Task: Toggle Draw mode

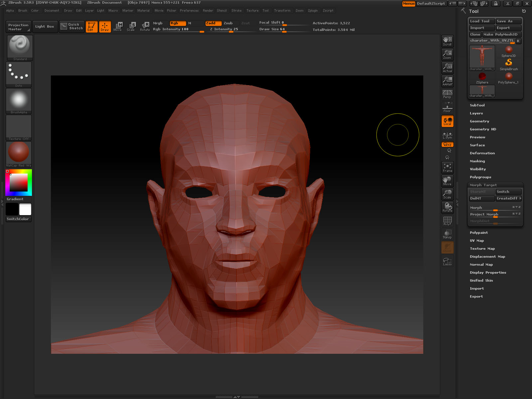Action: tap(105, 27)
